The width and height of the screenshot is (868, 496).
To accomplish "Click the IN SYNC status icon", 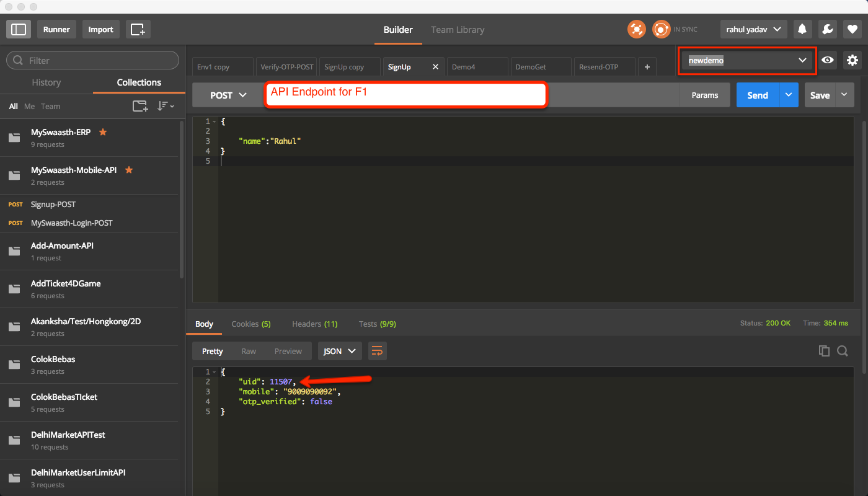I will point(662,29).
